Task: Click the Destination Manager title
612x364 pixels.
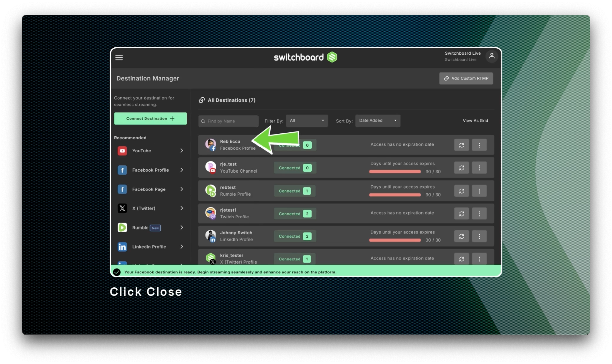Action: (148, 78)
